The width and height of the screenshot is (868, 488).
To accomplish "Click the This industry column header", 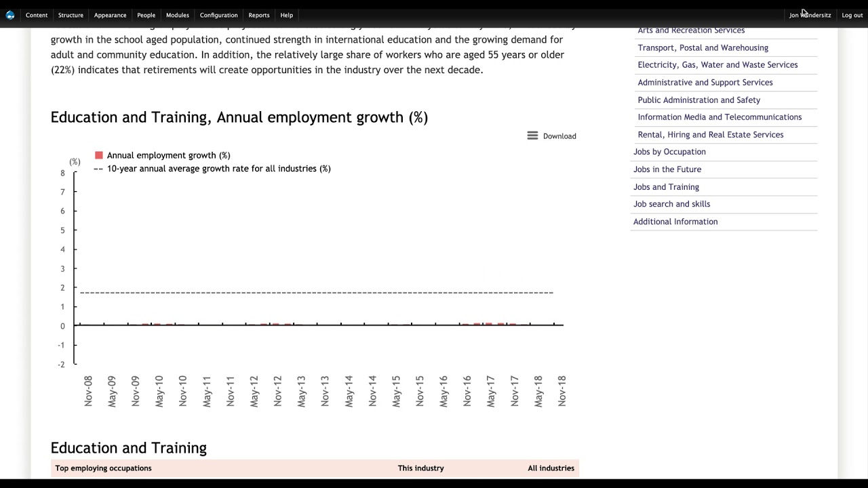I will 420,468.
